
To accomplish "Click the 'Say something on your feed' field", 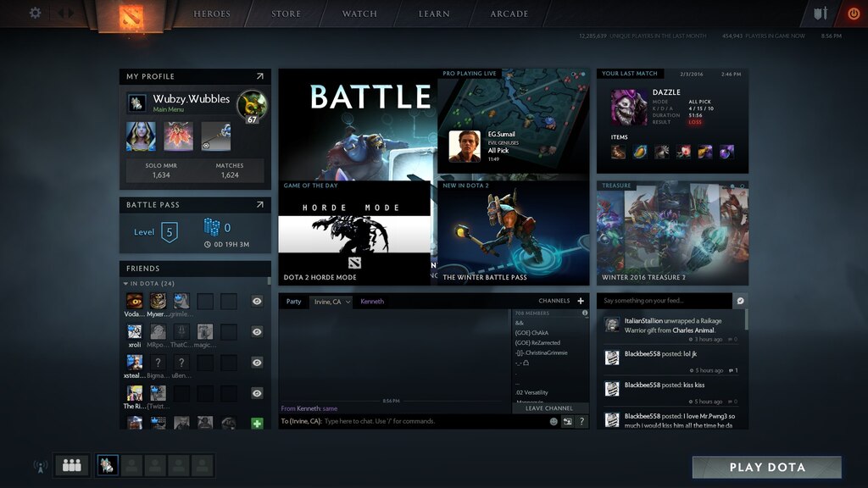I will pyautogui.click(x=665, y=301).
